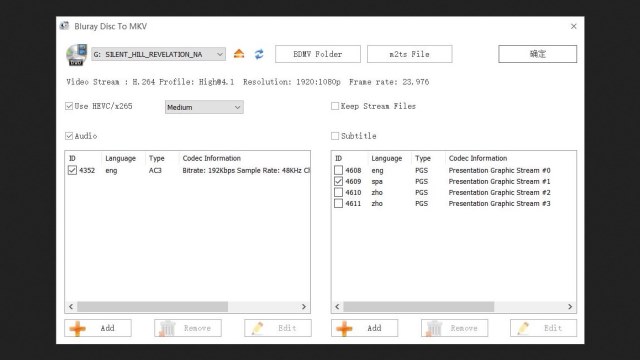Click subtitle list right scroll arrow
This screenshot has height=360, width=640.
[x=570, y=307]
